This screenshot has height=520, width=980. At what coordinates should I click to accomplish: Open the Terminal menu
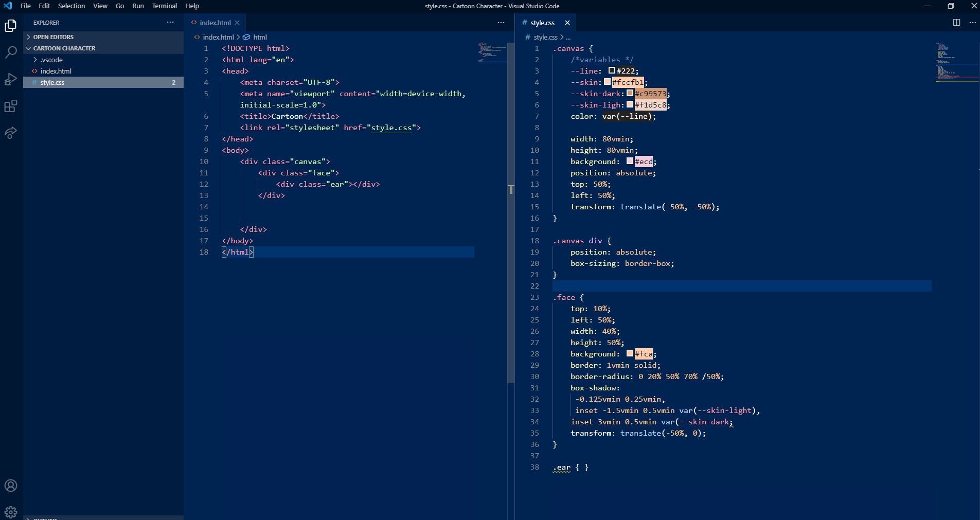tap(165, 6)
